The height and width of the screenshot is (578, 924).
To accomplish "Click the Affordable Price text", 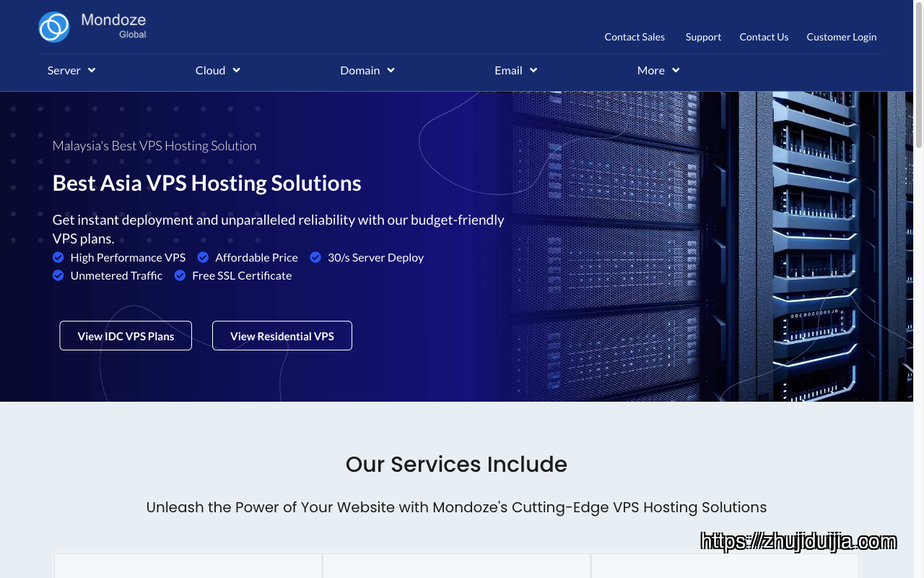I will [x=256, y=257].
